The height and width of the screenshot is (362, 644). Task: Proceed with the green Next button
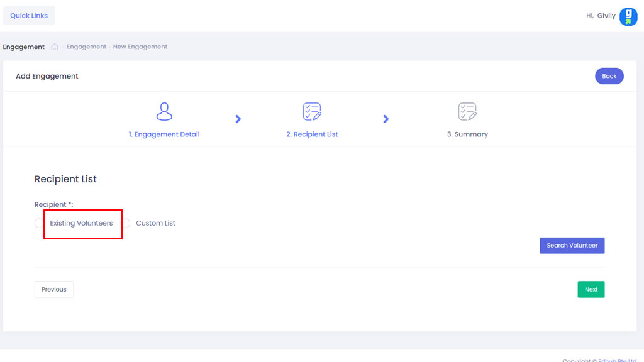(x=591, y=289)
